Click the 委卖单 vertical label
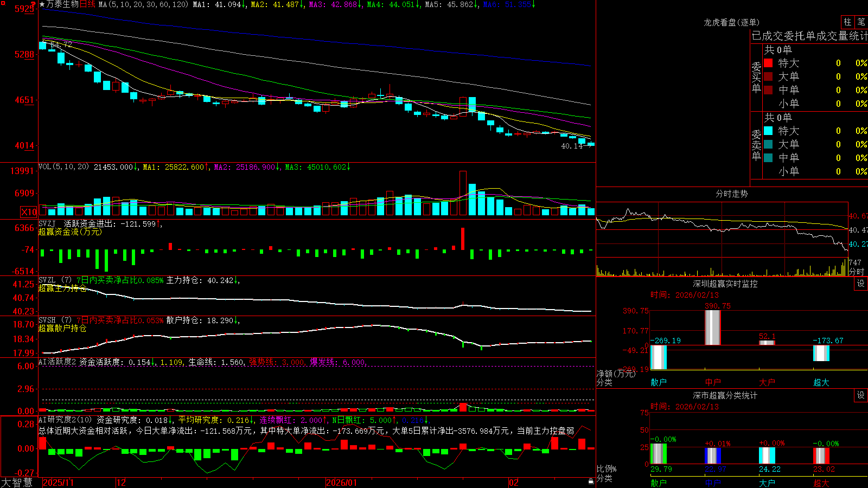This screenshot has height=488, width=868. [x=756, y=145]
